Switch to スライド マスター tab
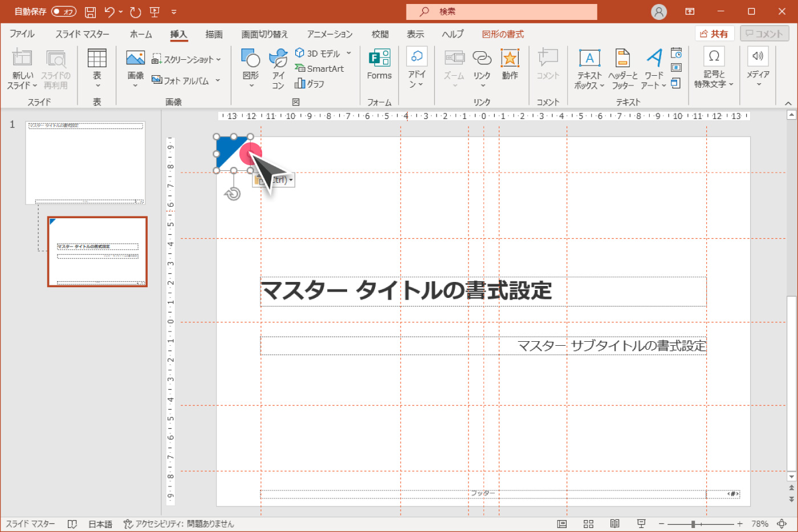 [82, 34]
